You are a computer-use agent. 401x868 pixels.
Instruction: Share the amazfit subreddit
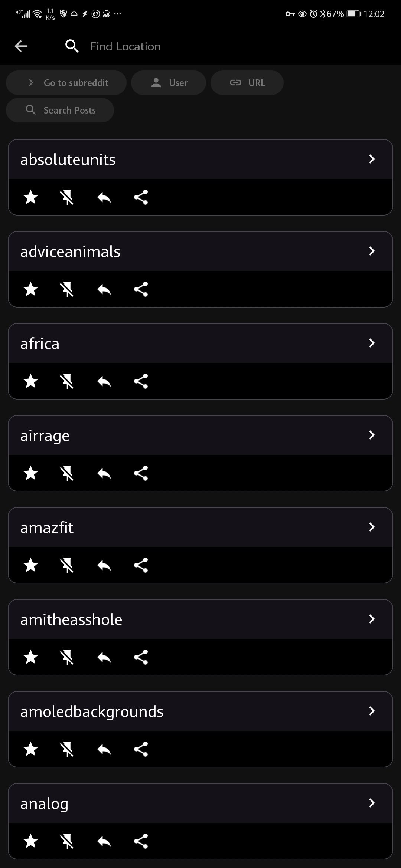[141, 565]
